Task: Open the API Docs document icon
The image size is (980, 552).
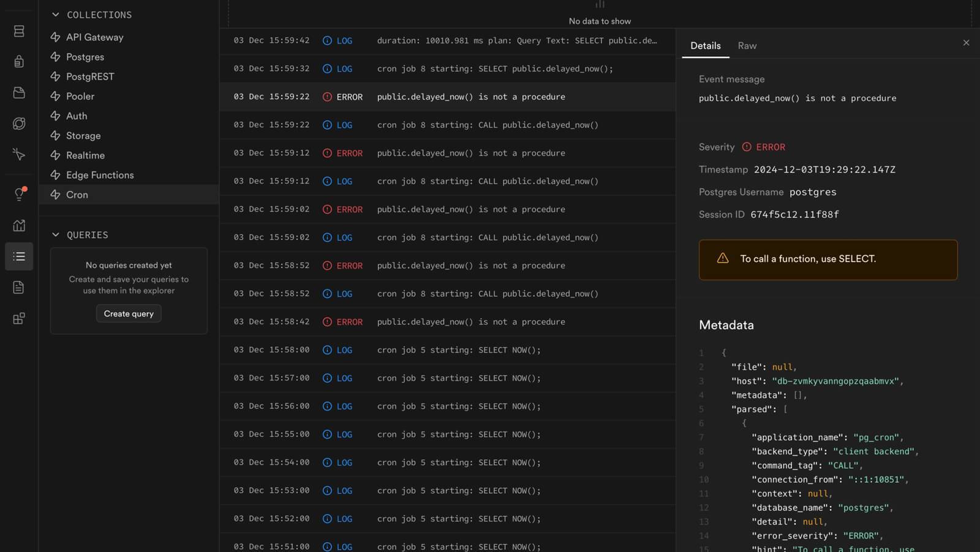Action: click(19, 287)
